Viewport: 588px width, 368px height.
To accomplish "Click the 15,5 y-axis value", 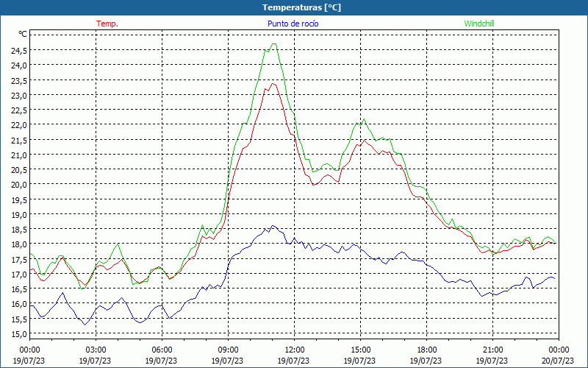I will 19,319.
